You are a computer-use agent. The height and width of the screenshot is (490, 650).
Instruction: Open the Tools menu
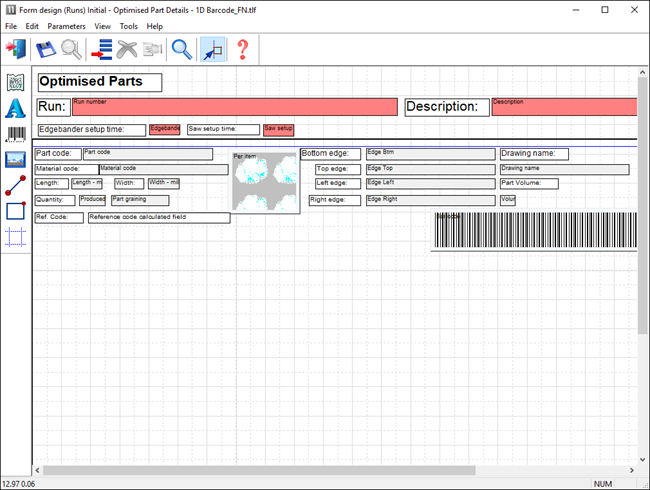[x=129, y=26]
